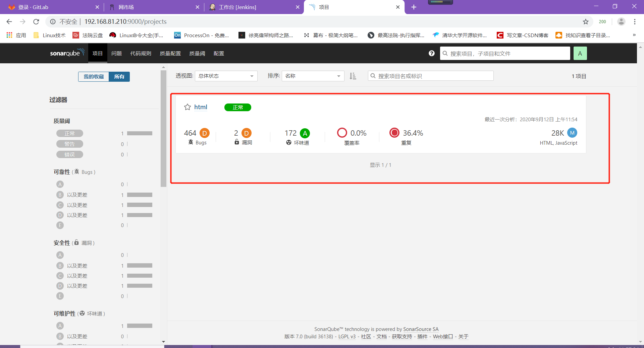Open the ProcessOn bookmark
This screenshot has height=348, width=644.
click(202, 35)
